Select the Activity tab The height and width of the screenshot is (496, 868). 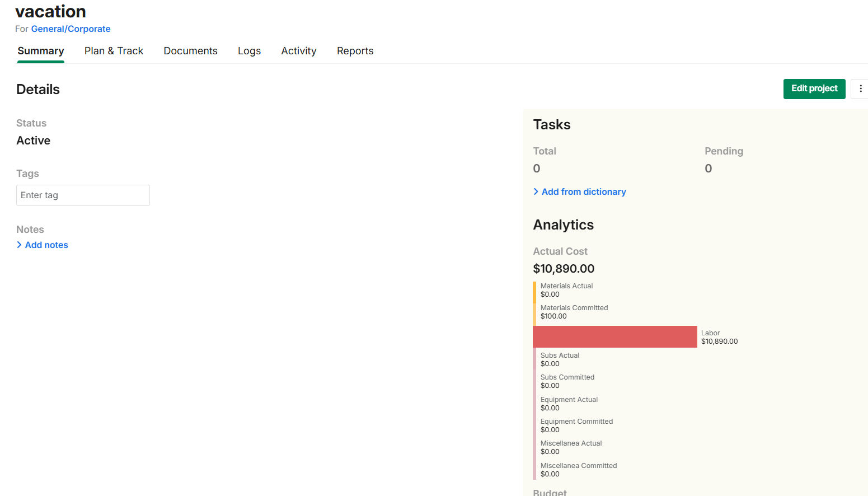coord(298,51)
